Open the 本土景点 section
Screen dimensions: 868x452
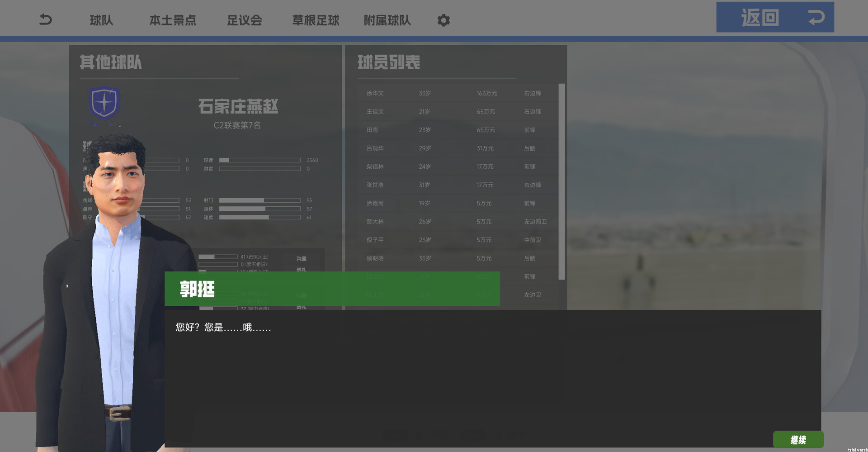pyautogui.click(x=173, y=20)
